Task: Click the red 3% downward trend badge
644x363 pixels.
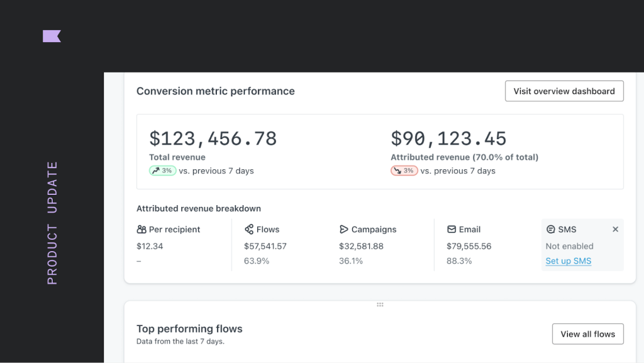Action: pyautogui.click(x=404, y=170)
